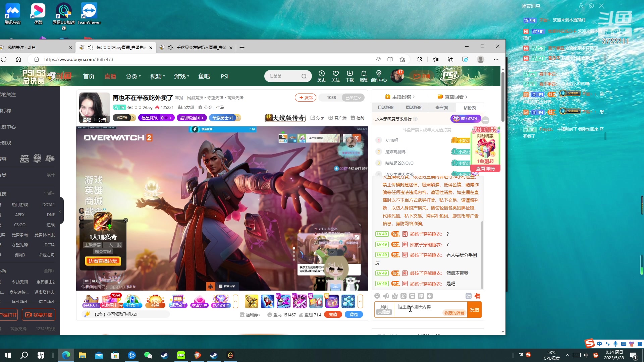Expand the 游戏 header dropdown

pos(181,76)
